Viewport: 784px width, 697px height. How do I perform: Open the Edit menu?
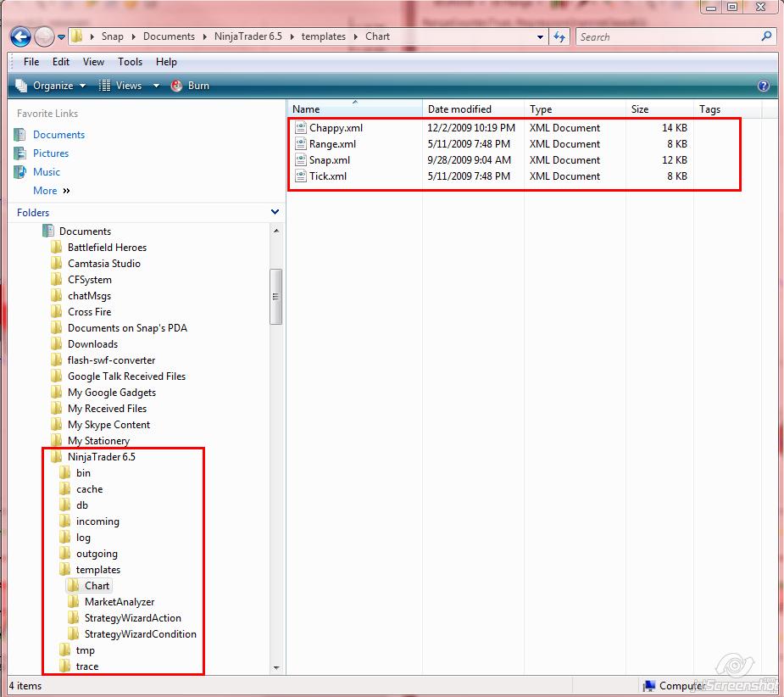tap(60, 62)
